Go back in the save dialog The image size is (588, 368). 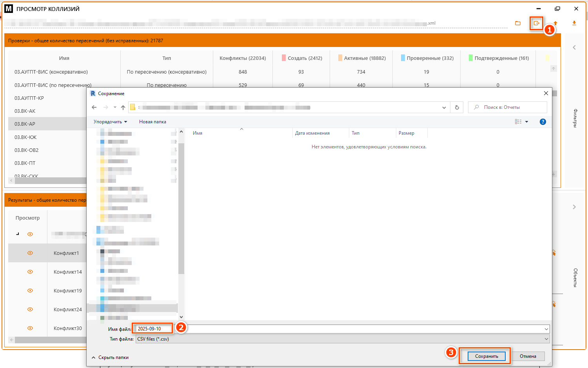click(x=94, y=107)
